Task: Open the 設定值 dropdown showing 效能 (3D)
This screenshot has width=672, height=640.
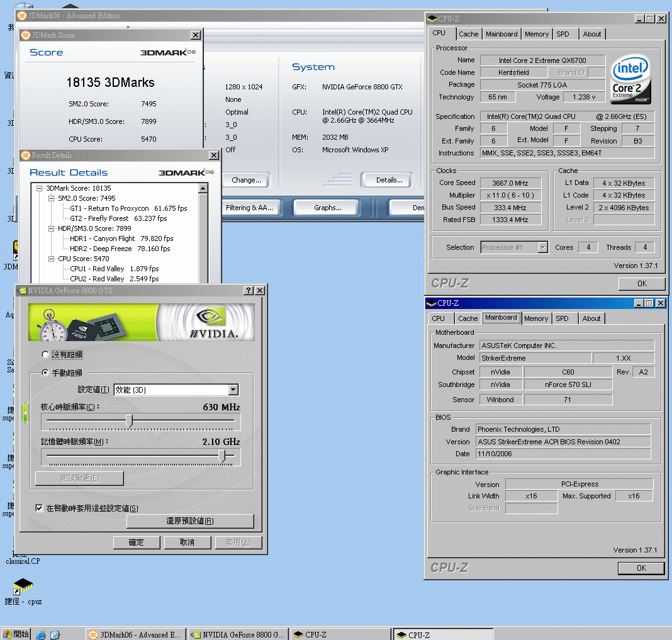Action: click(x=176, y=390)
